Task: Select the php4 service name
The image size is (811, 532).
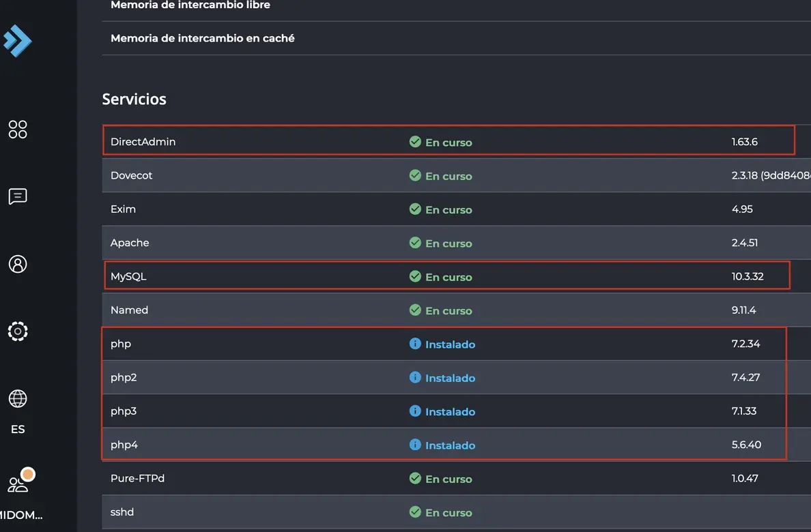Action: point(124,445)
